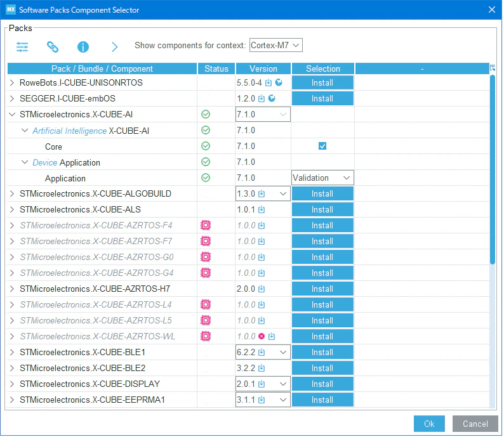Click download icon beside SEGGER version 1.2.0

[262, 98]
